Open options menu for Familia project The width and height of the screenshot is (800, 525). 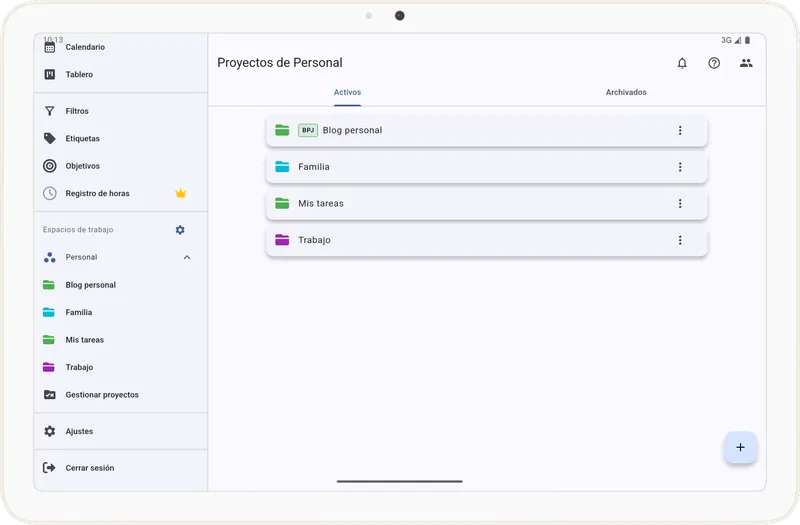pos(680,167)
